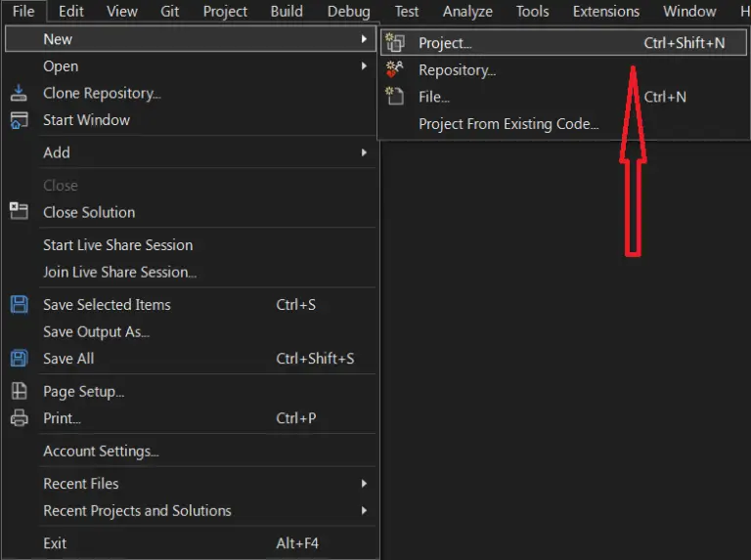The height and width of the screenshot is (560, 751).
Task: Click the Clone Repository download icon
Action: click(19, 93)
